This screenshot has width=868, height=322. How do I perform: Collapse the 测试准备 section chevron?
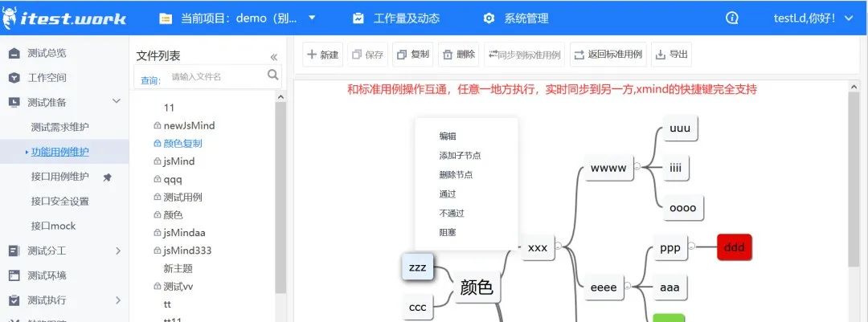click(117, 100)
